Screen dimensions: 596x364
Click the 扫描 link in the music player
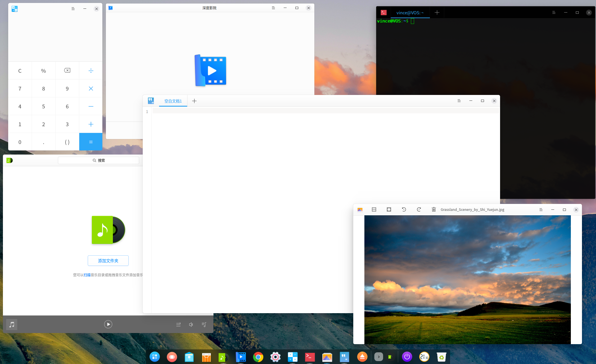pos(87,275)
